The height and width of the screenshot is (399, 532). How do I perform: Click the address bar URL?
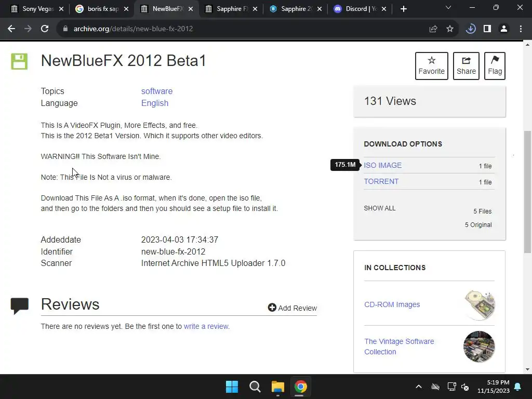coord(133,29)
